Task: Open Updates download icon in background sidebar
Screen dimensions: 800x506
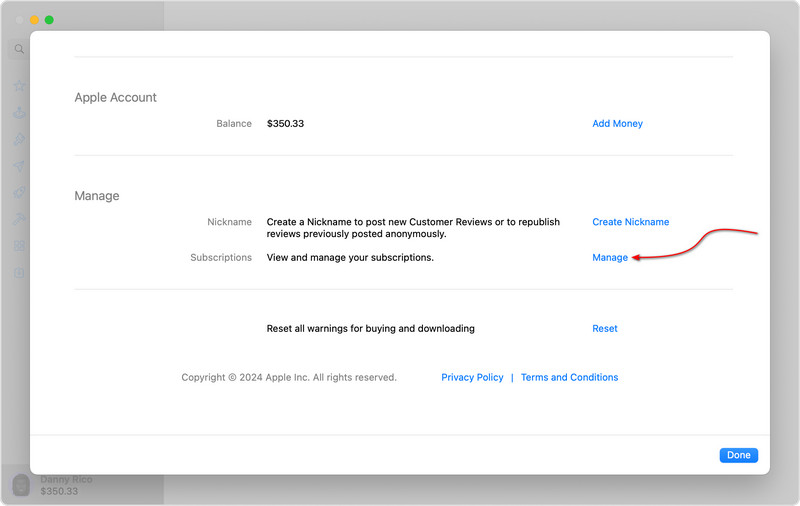Action: (19, 273)
